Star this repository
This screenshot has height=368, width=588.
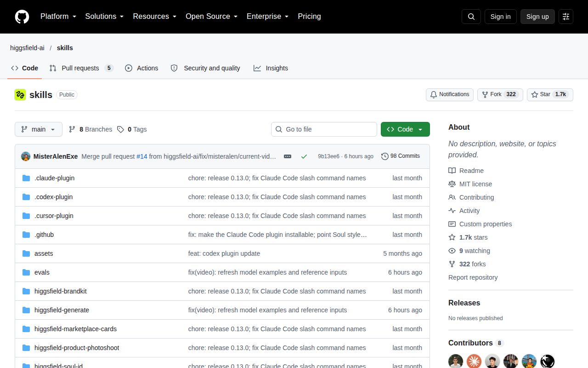click(550, 95)
